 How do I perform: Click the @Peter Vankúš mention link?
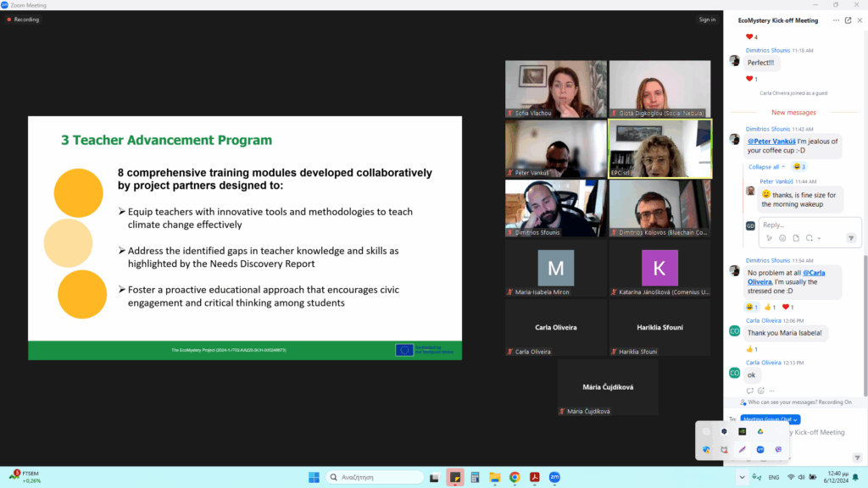(771, 141)
